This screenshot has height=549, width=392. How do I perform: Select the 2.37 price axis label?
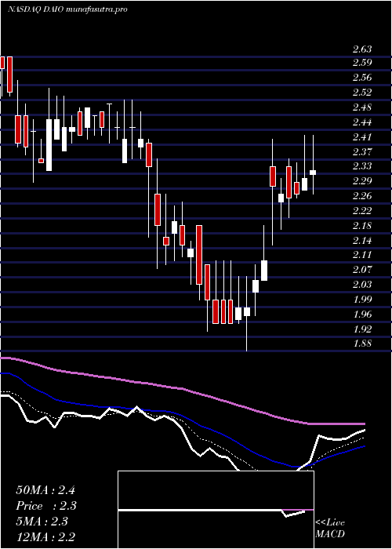362,151
